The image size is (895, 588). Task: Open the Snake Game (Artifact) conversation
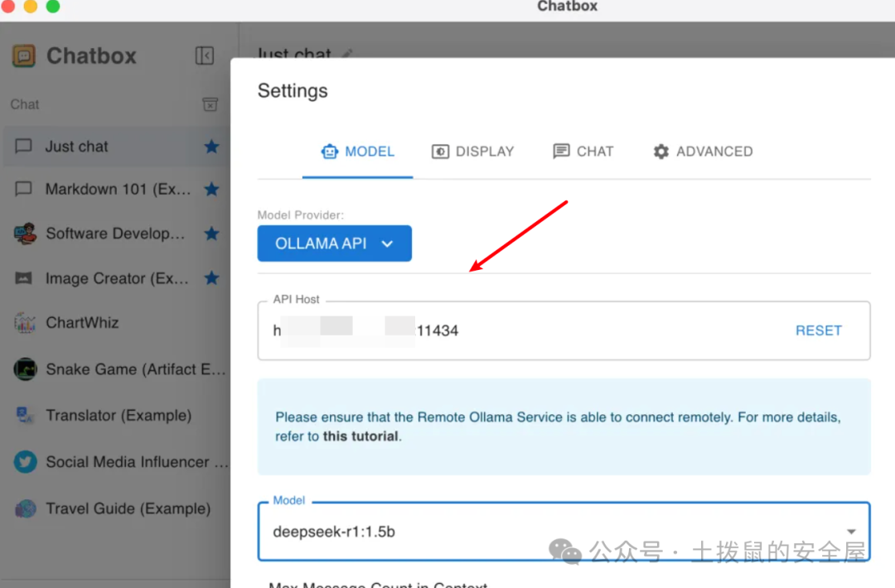coord(116,369)
